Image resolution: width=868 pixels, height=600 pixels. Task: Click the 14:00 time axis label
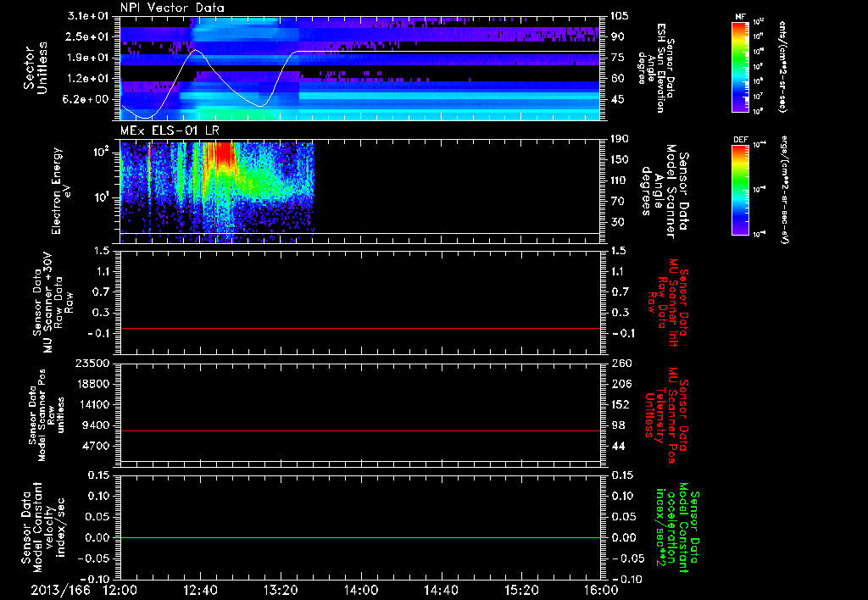pos(361,590)
